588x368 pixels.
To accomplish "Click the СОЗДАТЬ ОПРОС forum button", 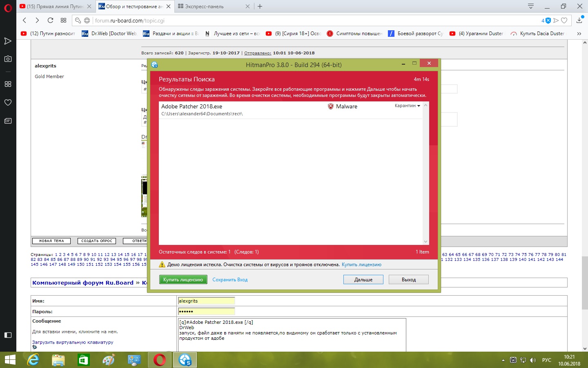I will pos(97,241).
